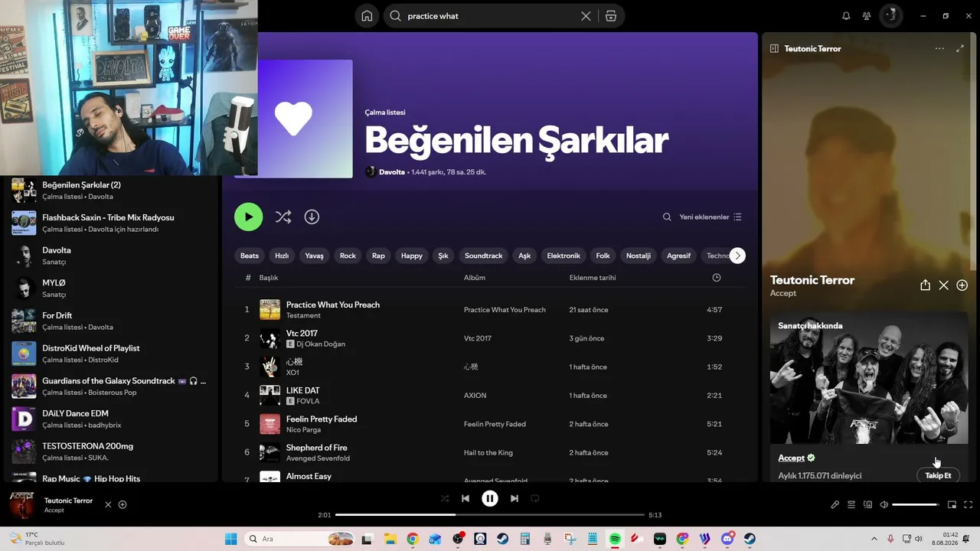The width and height of the screenshot is (980, 551).
Task: Play Beğenilen Şarkılar with the green button
Action: (248, 217)
